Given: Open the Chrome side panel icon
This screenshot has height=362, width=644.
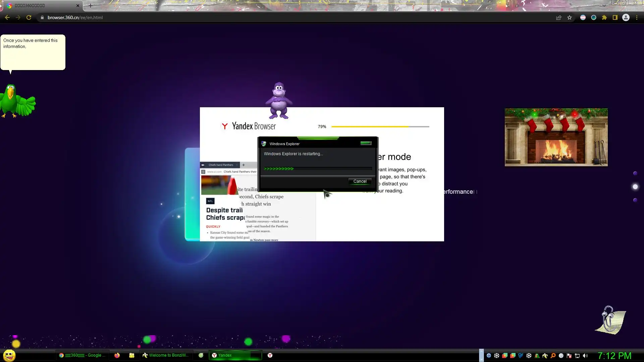Looking at the screenshot, I should pos(615,18).
